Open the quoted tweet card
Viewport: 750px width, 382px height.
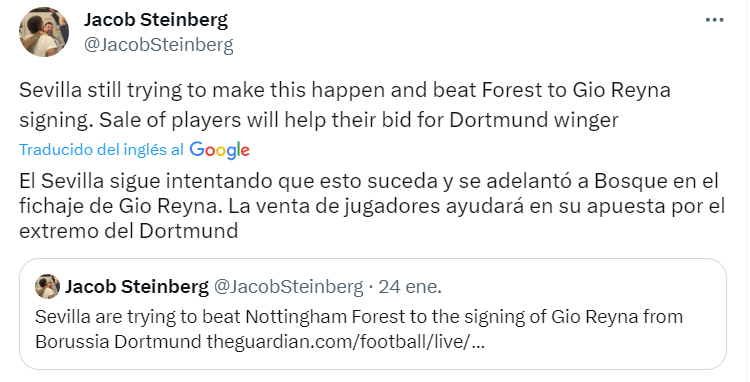pos(373,314)
